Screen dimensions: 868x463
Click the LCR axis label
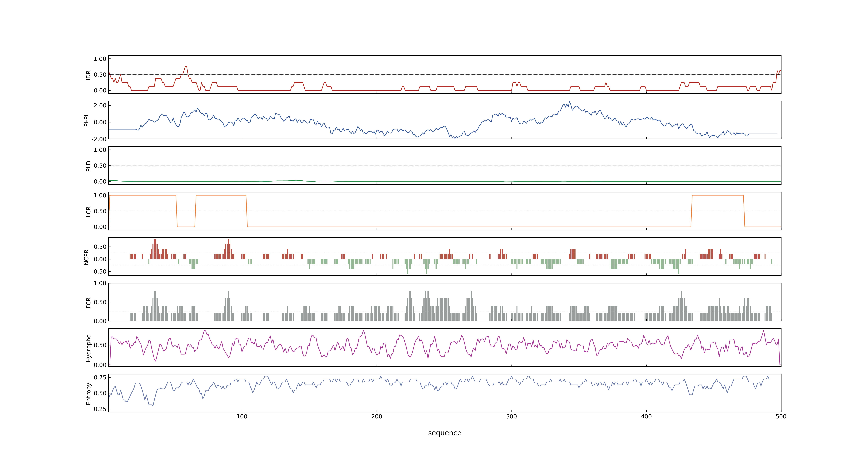[x=88, y=212]
